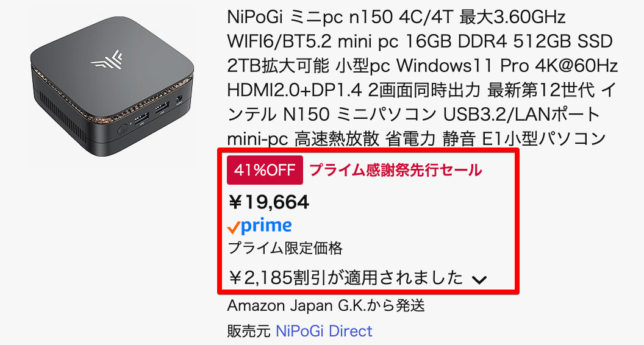
Task: Click the Amazon Japan G.K.から発送 text
Action: pyautogui.click(x=326, y=305)
